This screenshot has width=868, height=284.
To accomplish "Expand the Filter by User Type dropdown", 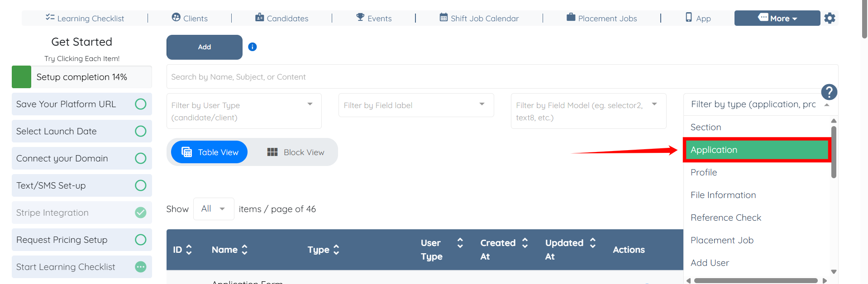I will pyautogui.click(x=310, y=104).
